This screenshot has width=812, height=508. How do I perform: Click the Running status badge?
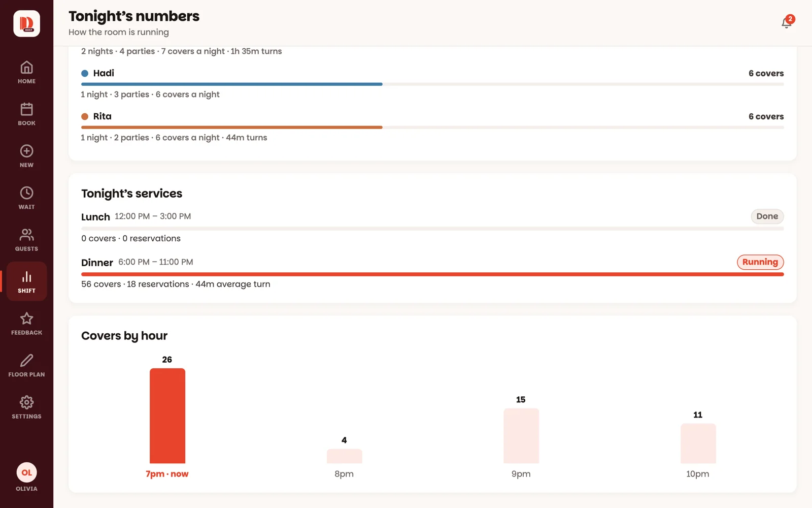pos(760,262)
